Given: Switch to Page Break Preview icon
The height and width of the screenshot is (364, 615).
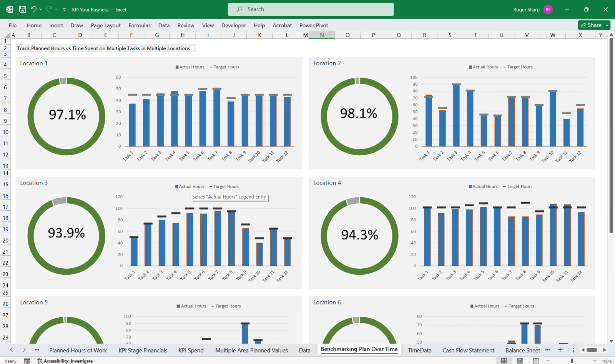Looking at the screenshot, I should (x=536, y=361).
